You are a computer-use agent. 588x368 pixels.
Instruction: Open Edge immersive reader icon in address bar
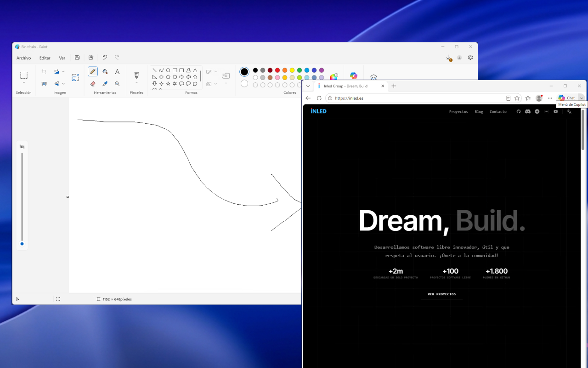[509, 98]
